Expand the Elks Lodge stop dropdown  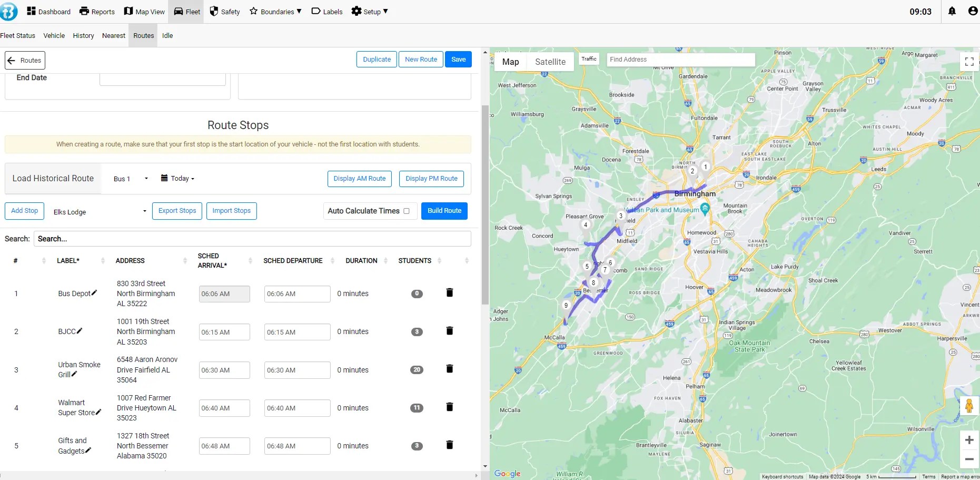(x=100, y=212)
